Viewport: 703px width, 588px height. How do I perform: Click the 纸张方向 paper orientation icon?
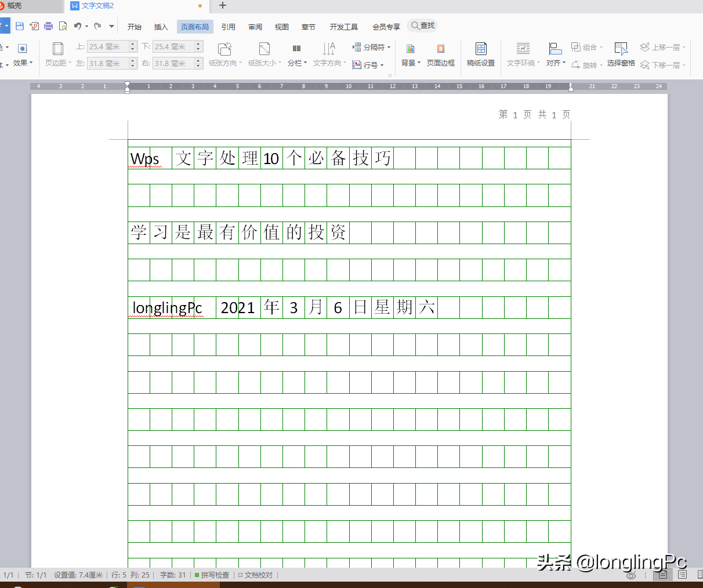pos(224,49)
